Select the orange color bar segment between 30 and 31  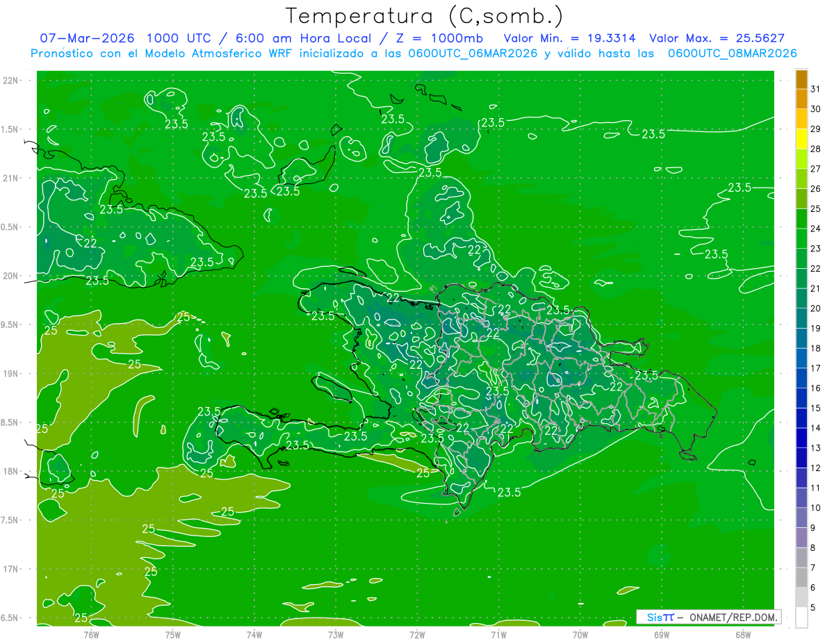click(x=801, y=99)
